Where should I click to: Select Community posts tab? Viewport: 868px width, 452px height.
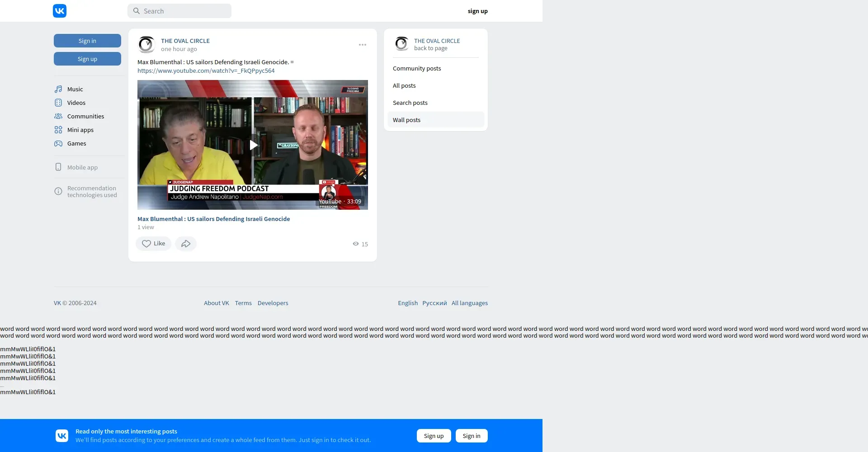(436, 68)
